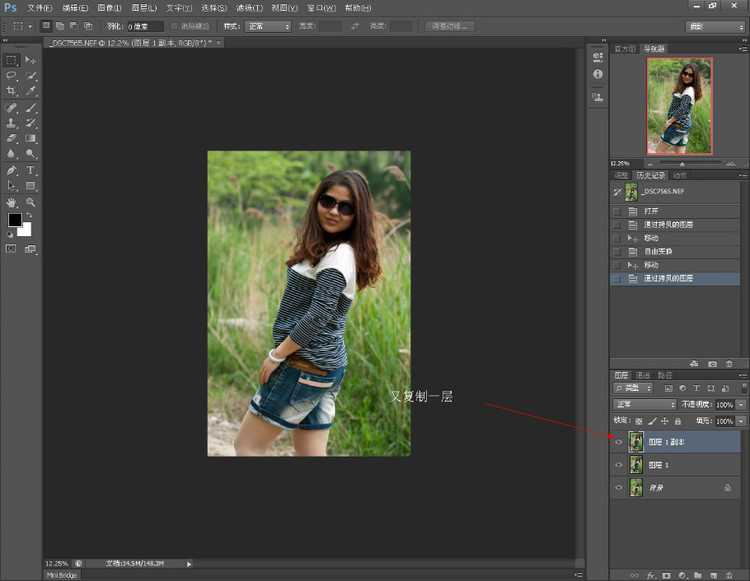The height and width of the screenshot is (581, 750).
Task: Click the Info panel icon in dock
Action: [597, 75]
